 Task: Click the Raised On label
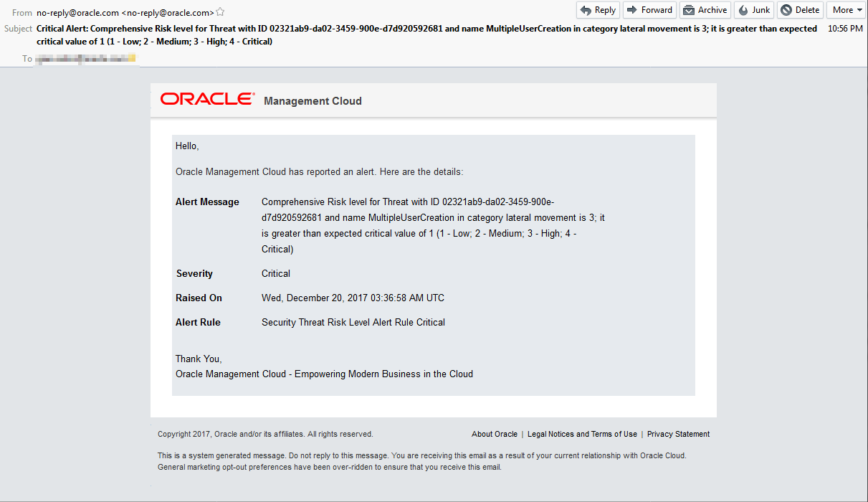tap(199, 298)
